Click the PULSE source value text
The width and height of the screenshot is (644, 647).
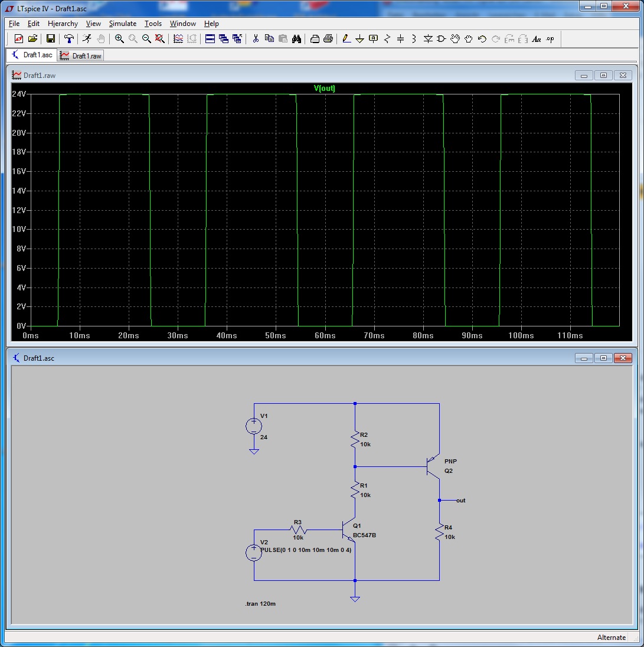click(306, 550)
